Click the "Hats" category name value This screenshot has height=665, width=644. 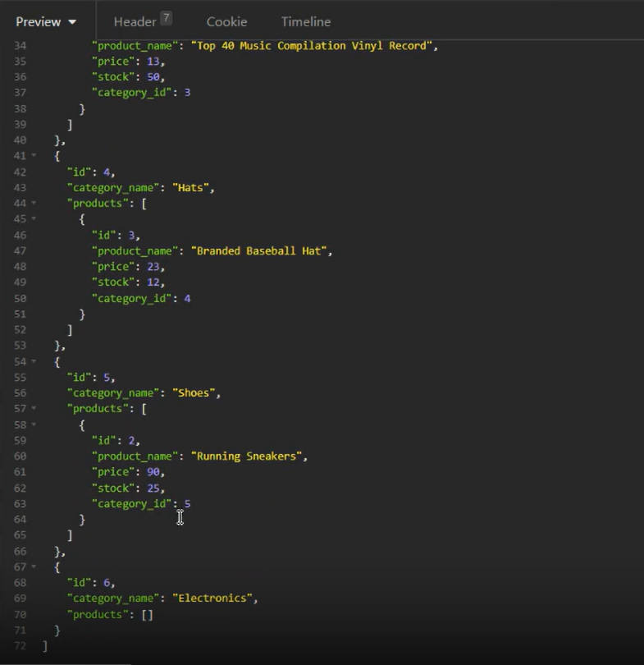point(192,188)
